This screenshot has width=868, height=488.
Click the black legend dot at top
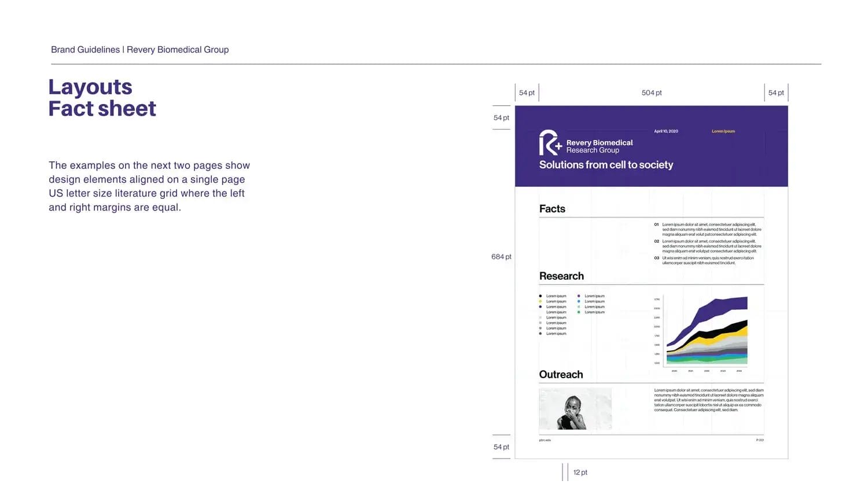(540, 296)
